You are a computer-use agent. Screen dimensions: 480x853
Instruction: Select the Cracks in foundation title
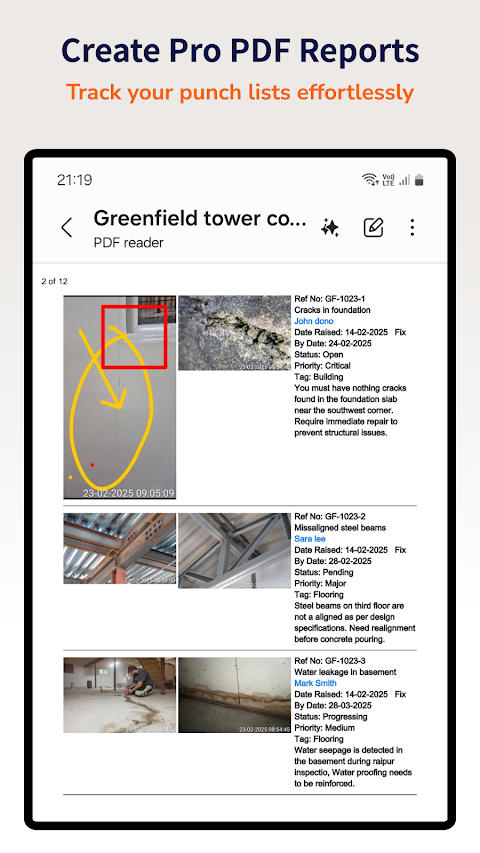333,310
